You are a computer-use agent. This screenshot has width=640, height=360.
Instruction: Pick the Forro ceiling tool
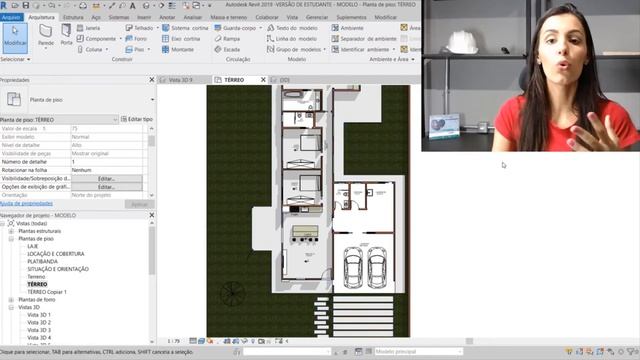point(136,38)
